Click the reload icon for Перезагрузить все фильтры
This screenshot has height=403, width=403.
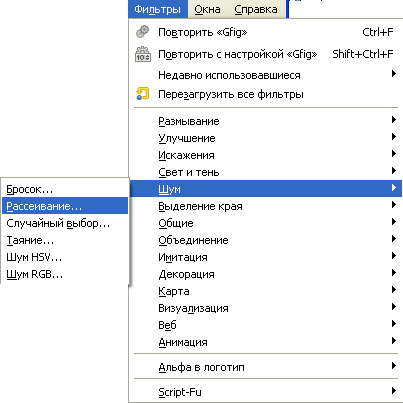coord(143,94)
